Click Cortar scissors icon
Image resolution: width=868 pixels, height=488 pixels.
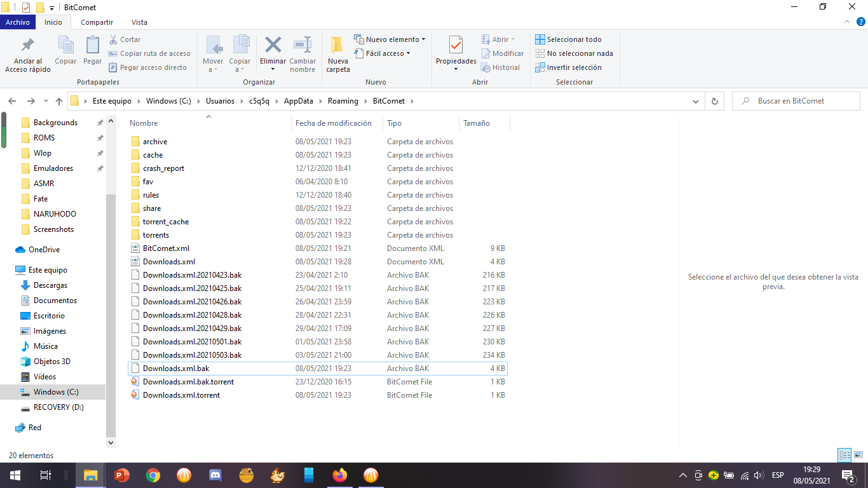tap(114, 39)
